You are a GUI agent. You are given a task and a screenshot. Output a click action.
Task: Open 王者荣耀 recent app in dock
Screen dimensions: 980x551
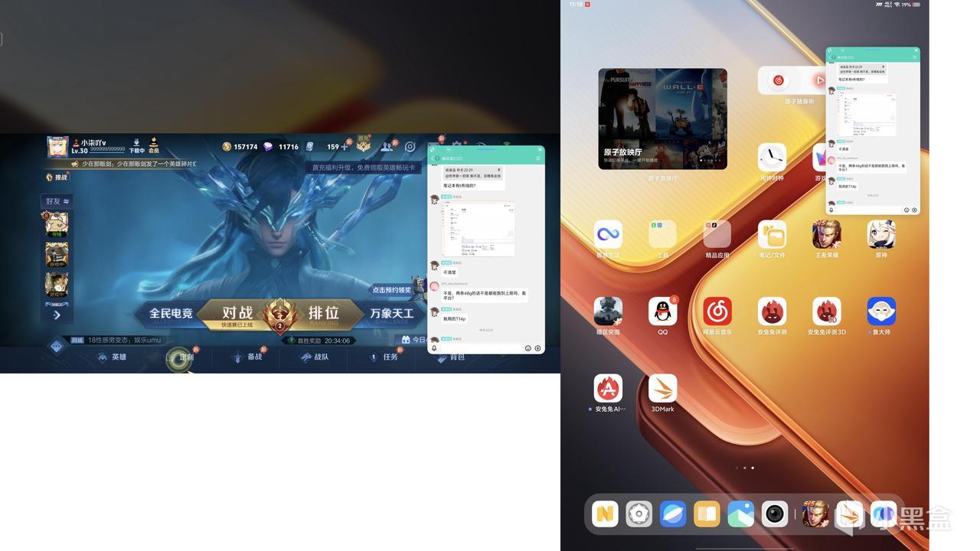(x=815, y=514)
